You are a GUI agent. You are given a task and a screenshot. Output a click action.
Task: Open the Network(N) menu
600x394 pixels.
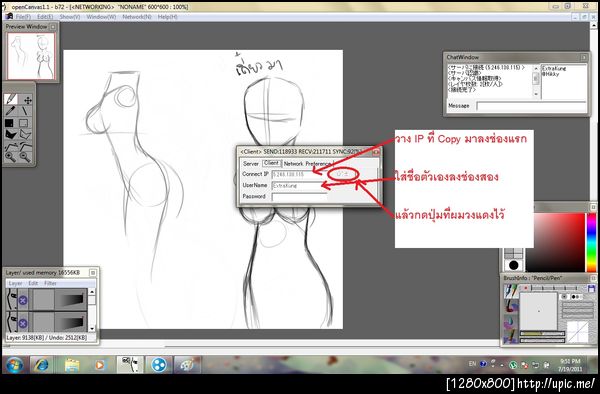(x=137, y=17)
